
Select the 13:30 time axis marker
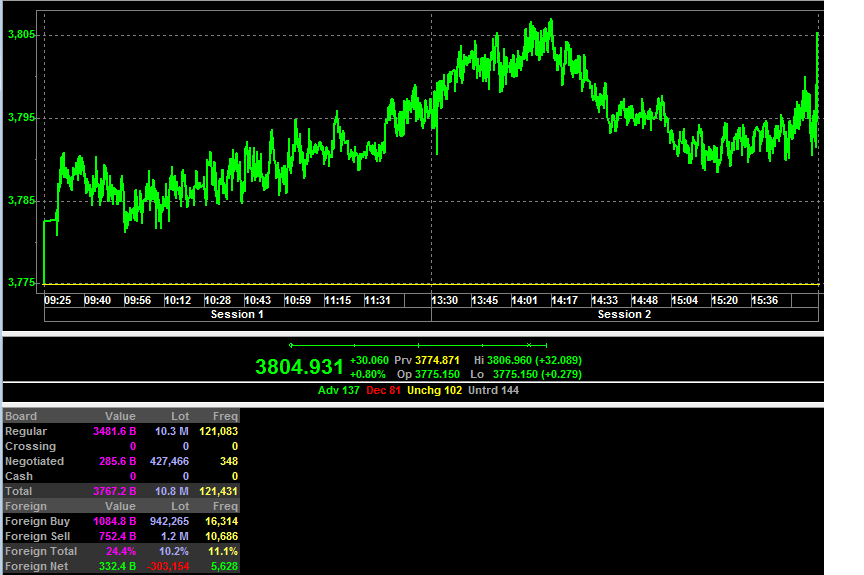[x=445, y=300]
